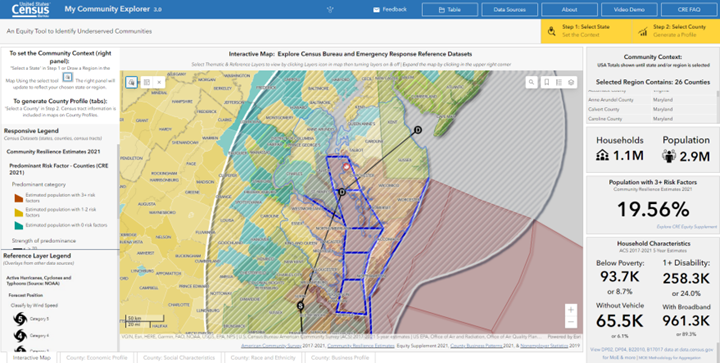Viewport: 720px width, 363px height.
Task: Click the orange 3+ risk factors swatch
Action: click(18, 198)
